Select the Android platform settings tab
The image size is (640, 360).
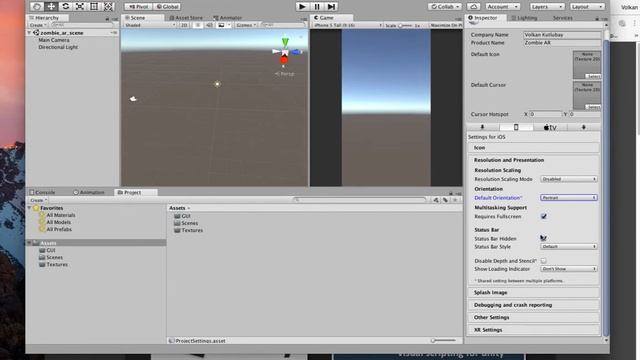(584, 127)
